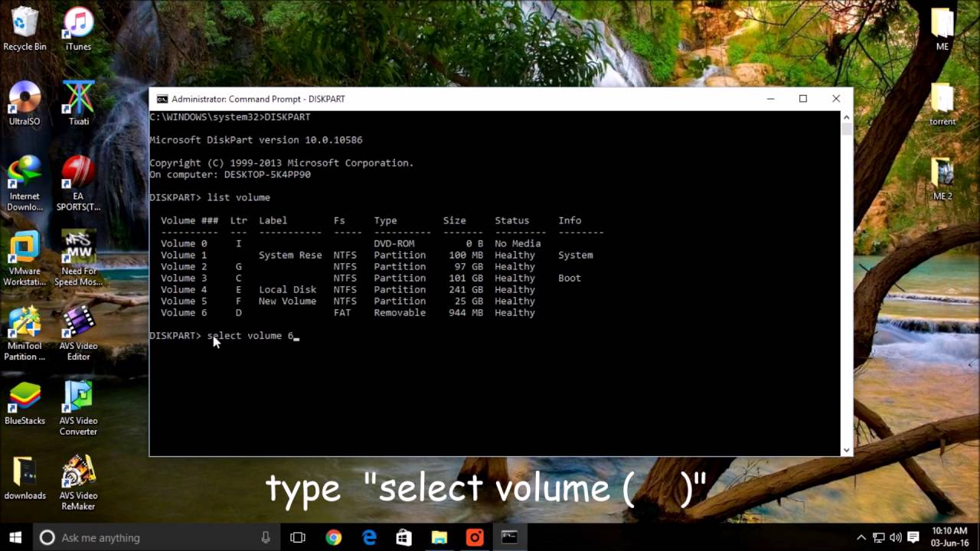Minimize the Command Prompt window
The height and width of the screenshot is (551, 980).
(x=771, y=99)
